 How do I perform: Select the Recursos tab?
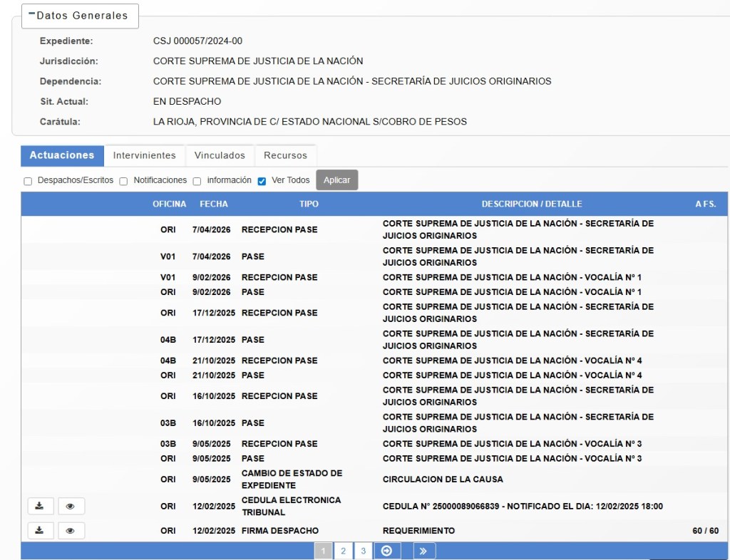point(285,155)
